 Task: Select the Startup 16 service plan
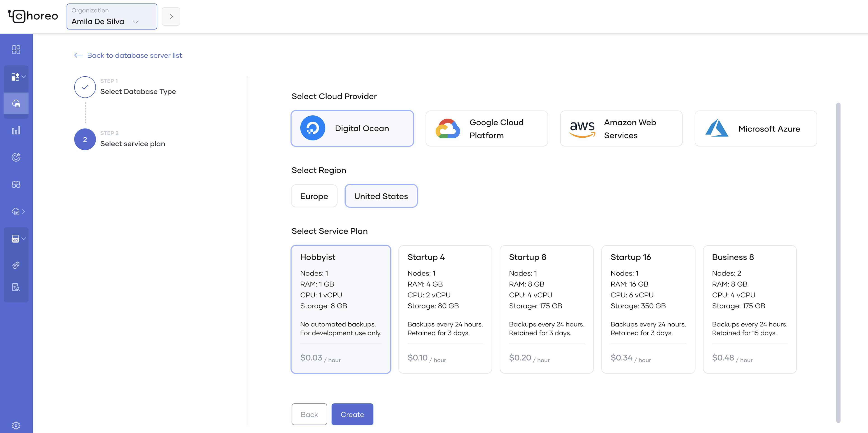(x=648, y=309)
